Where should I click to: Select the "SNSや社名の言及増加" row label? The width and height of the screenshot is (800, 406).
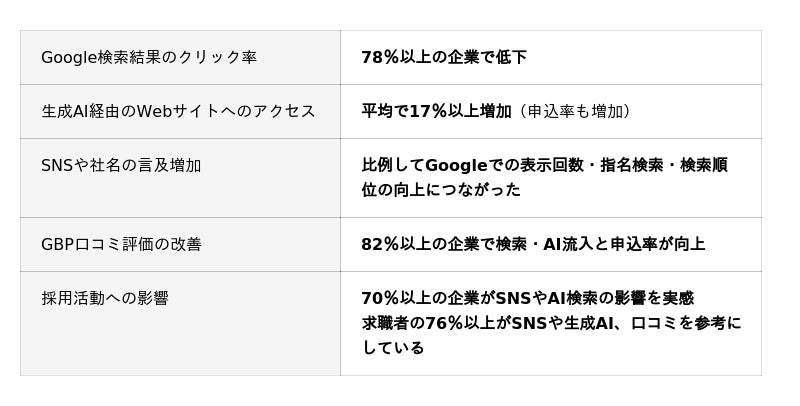pyautogui.click(x=121, y=165)
